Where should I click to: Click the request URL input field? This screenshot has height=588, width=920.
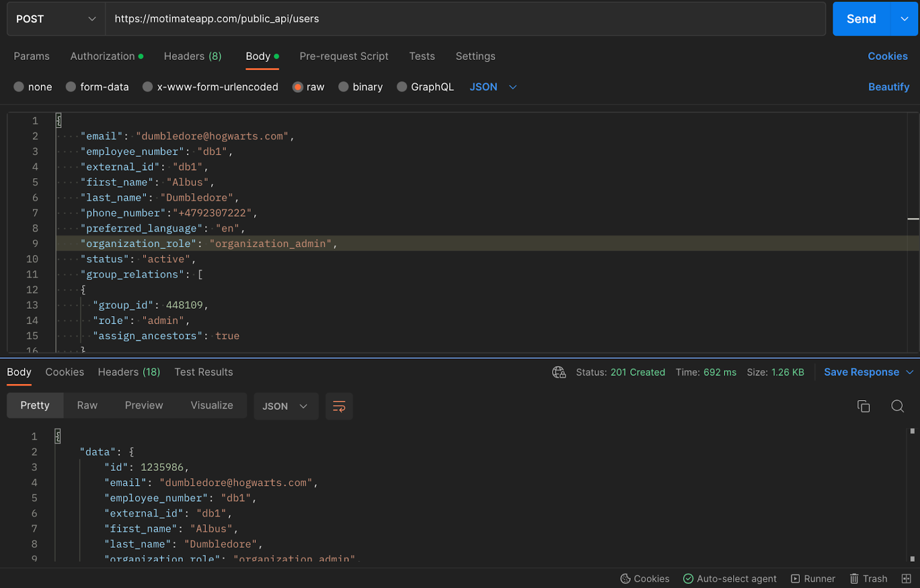pyautogui.click(x=465, y=19)
